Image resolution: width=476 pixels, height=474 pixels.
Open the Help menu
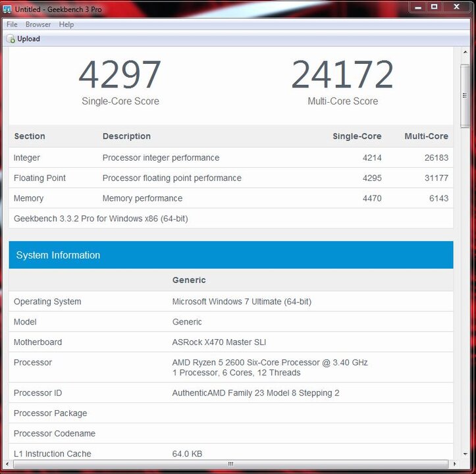[66, 24]
